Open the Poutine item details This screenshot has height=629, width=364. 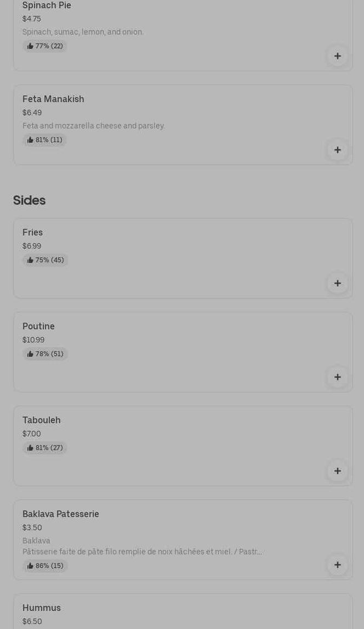coord(38,327)
